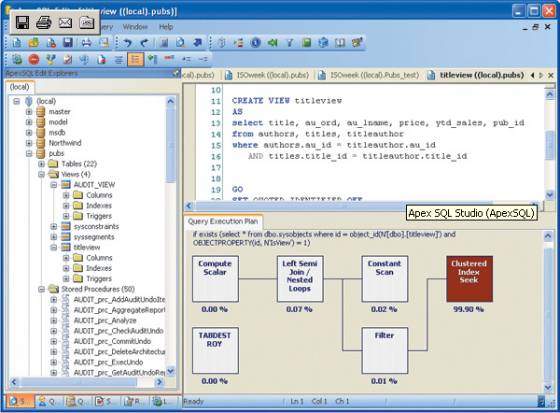The width and height of the screenshot is (560, 413).
Task: Select the Compute Scalar plan node
Action: point(215,279)
